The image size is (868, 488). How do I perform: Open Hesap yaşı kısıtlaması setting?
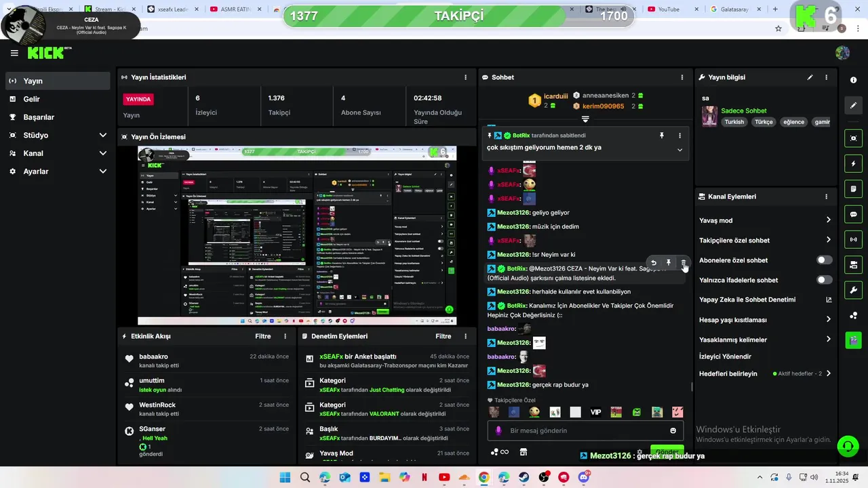click(765, 320)
